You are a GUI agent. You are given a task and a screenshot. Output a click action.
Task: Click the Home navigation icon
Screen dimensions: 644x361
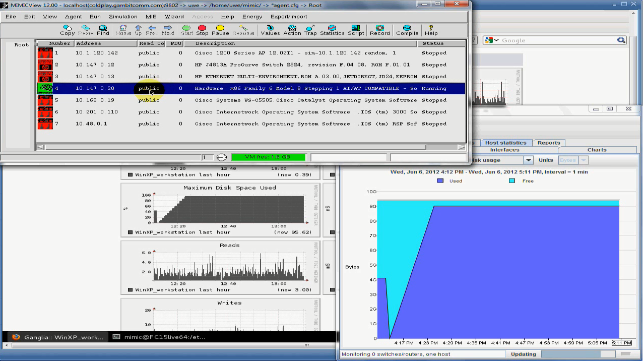(123, 30)
